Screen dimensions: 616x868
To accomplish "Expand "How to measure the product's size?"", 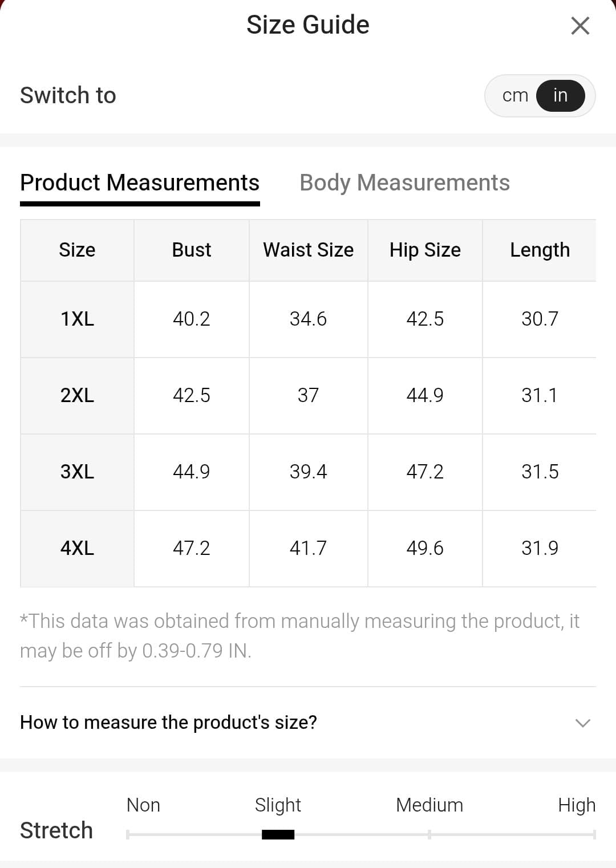I will [x=168, y=723].
